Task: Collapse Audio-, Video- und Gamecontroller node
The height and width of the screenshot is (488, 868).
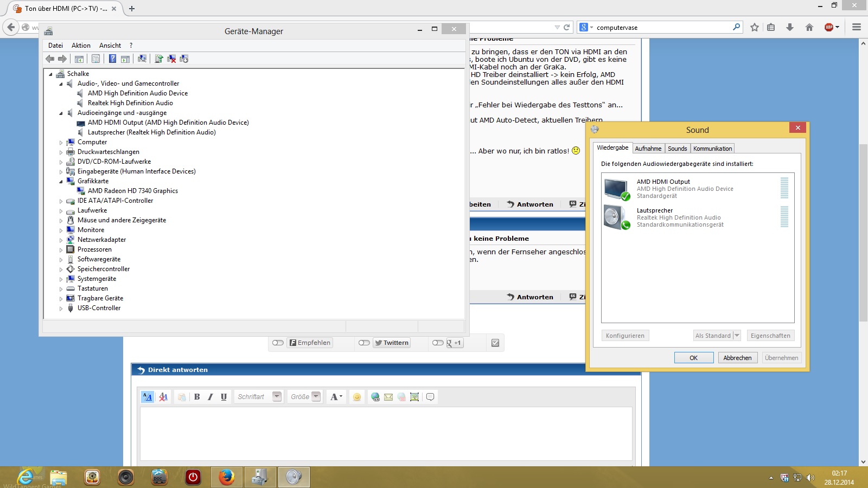Action: click(61, 84)
